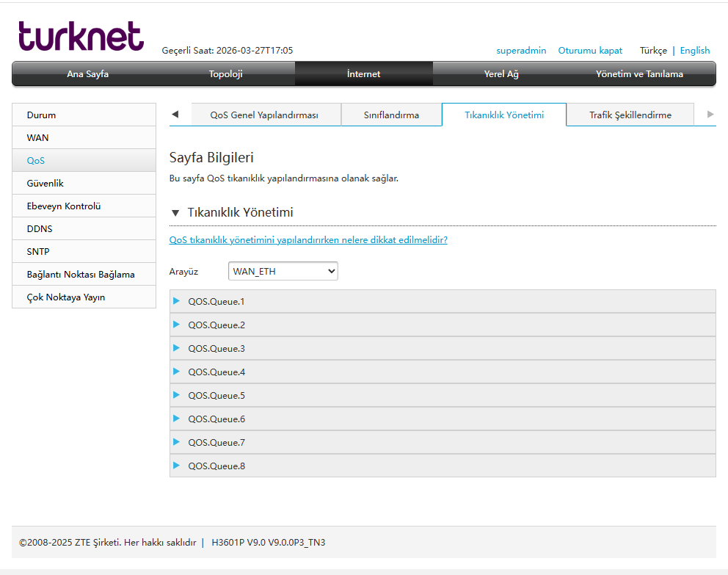Switch to the Sınıflandırma tab
This screenshot has width=728, height=575.
(x=391, y=115)
